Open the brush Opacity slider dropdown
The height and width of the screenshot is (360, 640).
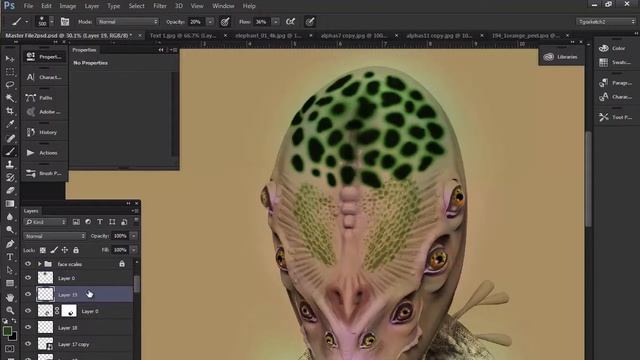pyautogui.click(x=210, y=22)
